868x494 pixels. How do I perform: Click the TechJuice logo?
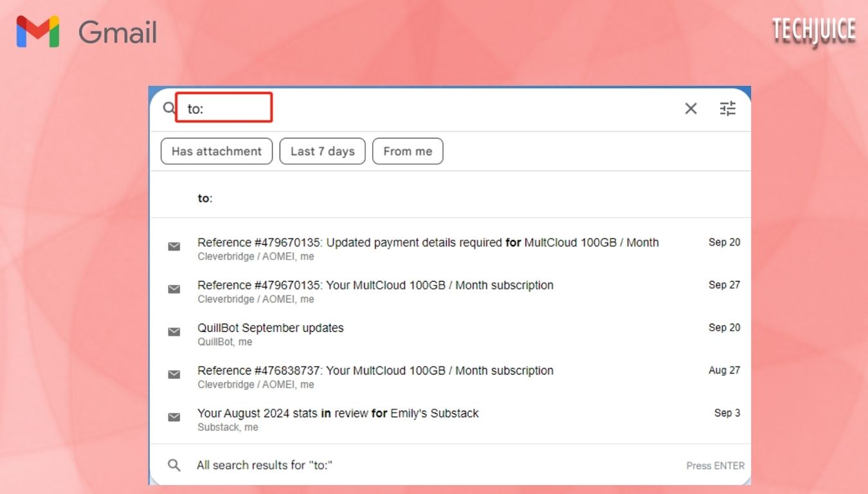pyautogui.click(x=814, y=30)
